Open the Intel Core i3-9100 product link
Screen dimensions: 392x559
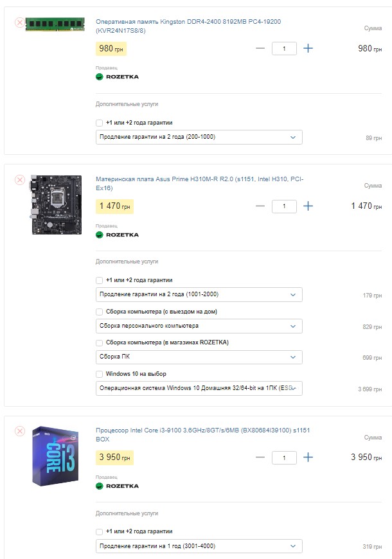click(x=202, y=434)
